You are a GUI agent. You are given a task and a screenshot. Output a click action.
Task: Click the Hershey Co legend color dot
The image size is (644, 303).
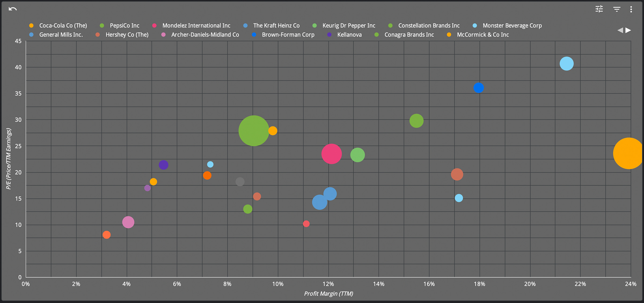98,35
